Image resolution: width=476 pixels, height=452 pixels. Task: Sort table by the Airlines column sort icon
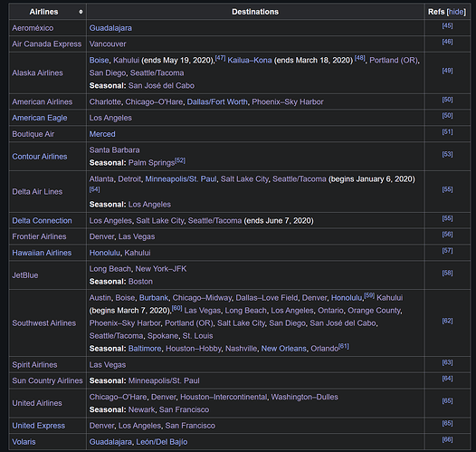pyautogui.click(x=81, y=12)
